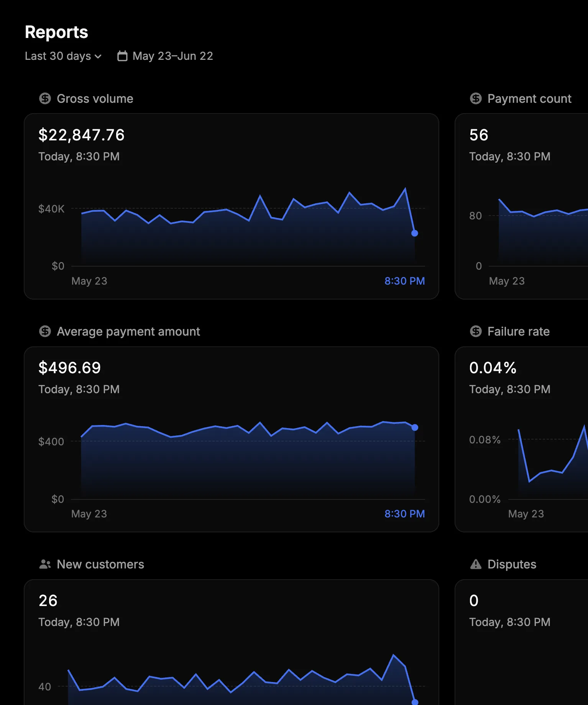Click the Reports page heading

click(x=57, y=32)
